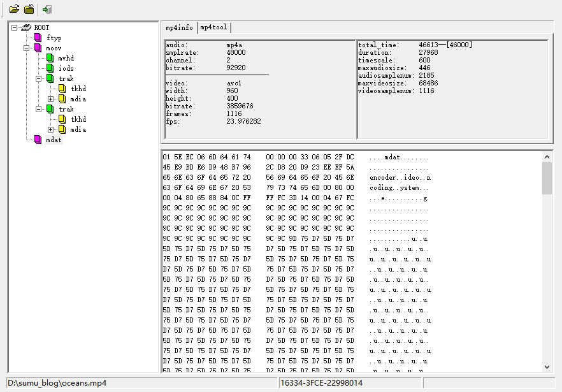
Task: Click the open file folder icon
Action: tap(13, 10)
